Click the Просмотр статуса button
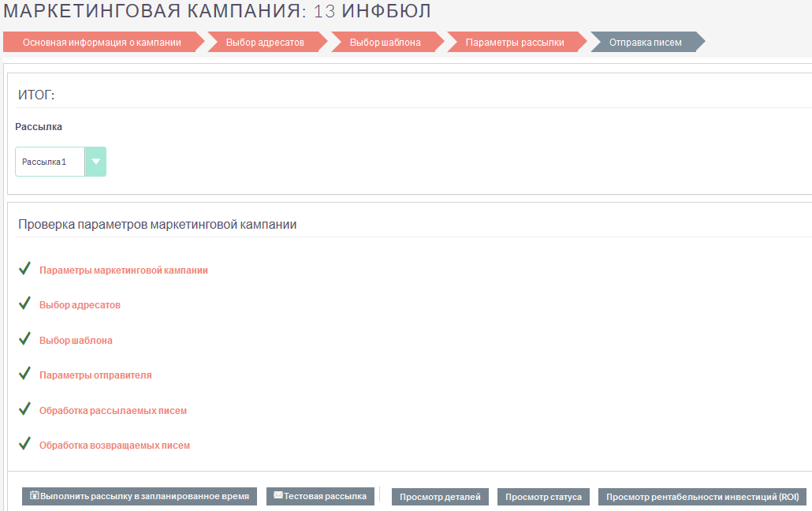Image resolution: width=812 pixels, height=511 pixels. [x=543, y=497]
